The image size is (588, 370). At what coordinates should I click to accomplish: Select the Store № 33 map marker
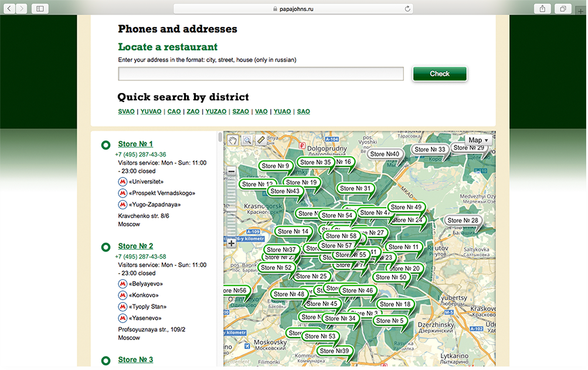pyautogui.click(x=430, y=150)
